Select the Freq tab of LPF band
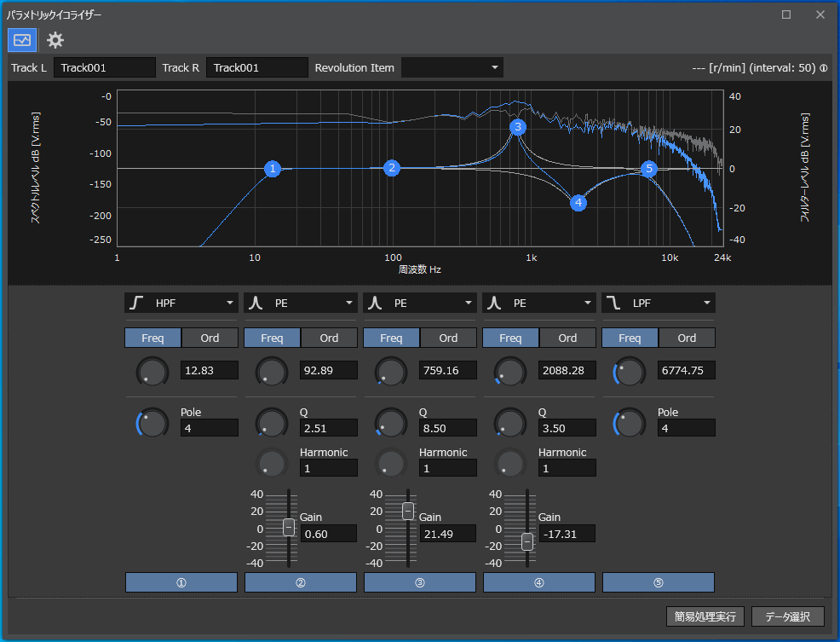This screenshot has width=840, height=642. pyautogui.click(x=630, y=338)
